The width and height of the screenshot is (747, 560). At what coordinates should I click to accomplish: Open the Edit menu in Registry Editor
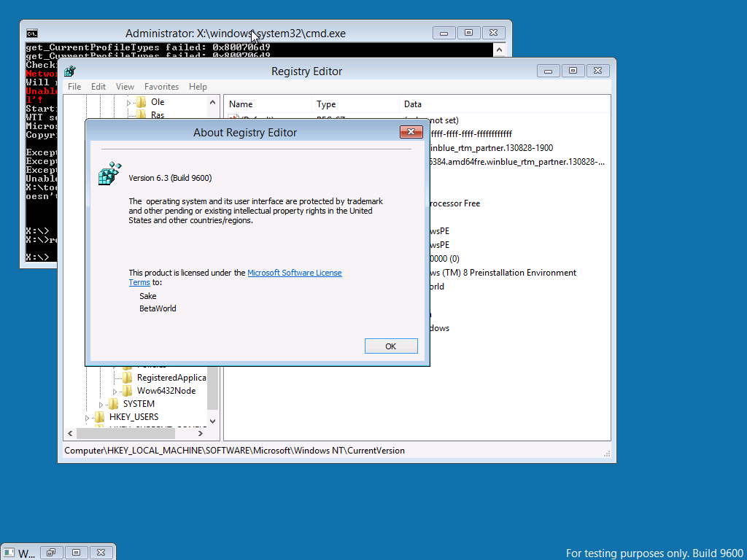click(98, 87)
